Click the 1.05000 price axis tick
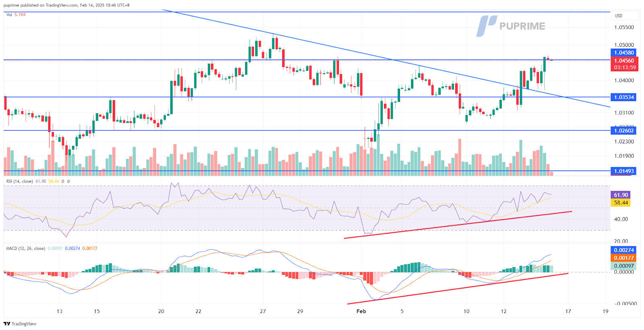The image size is (644, 330). pyautogui.click(x=624, y=45)
